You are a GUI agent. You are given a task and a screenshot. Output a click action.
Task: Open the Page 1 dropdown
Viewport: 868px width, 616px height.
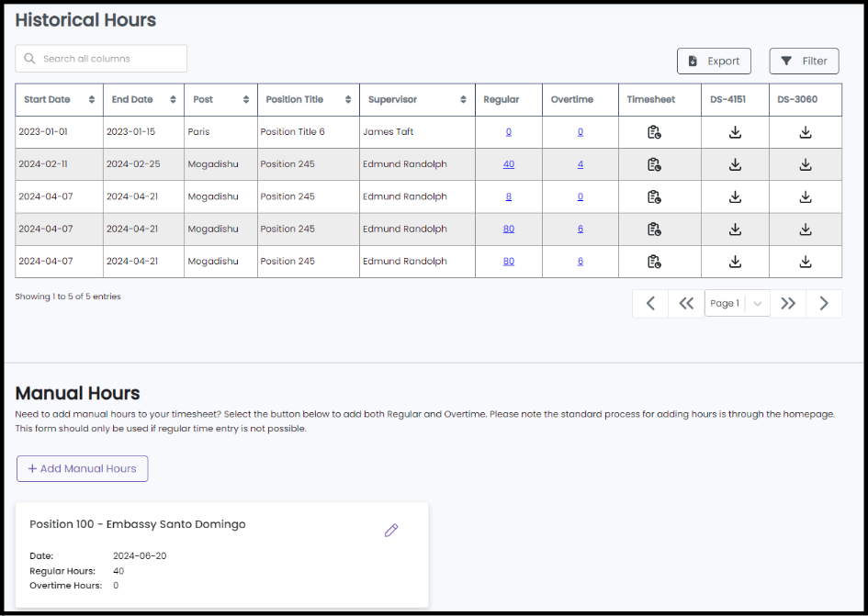pos(738,303)
